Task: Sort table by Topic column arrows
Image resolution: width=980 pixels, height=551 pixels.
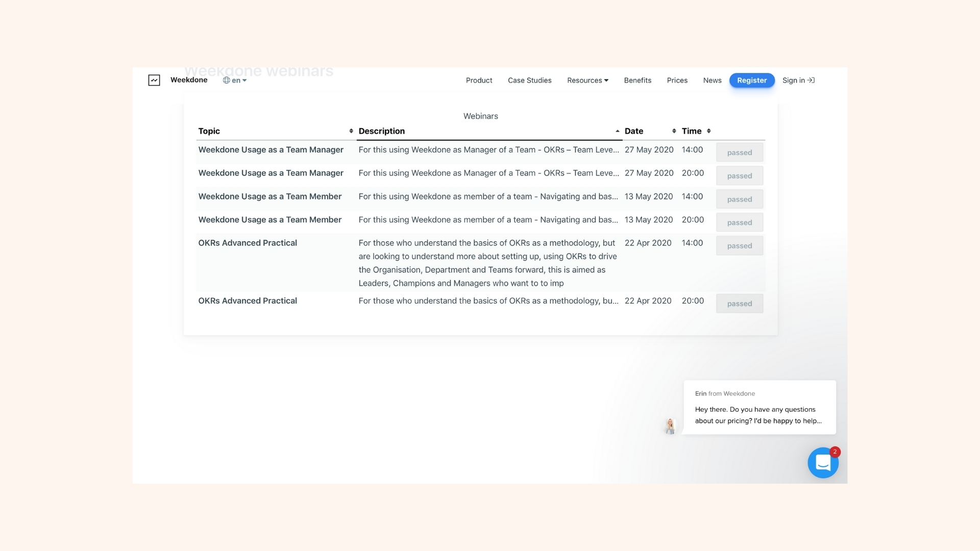Action: [x=351, y=131]
